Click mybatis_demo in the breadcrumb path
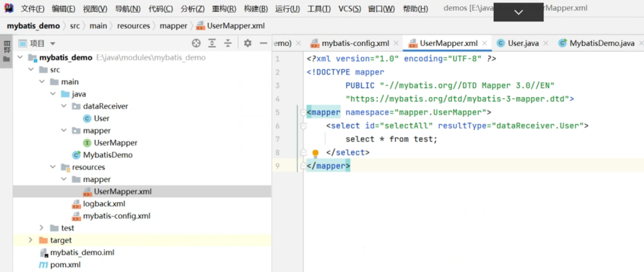This screenshot has height=272, width=644. [33, 26]
